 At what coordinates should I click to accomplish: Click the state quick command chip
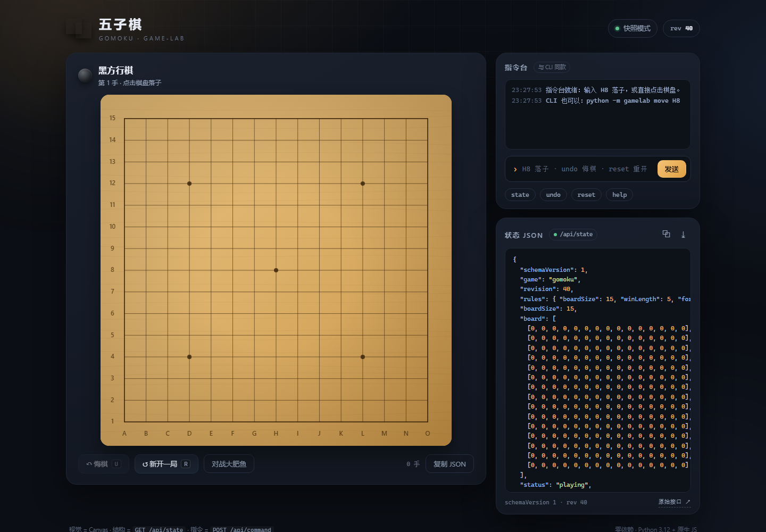click(520, 195)
